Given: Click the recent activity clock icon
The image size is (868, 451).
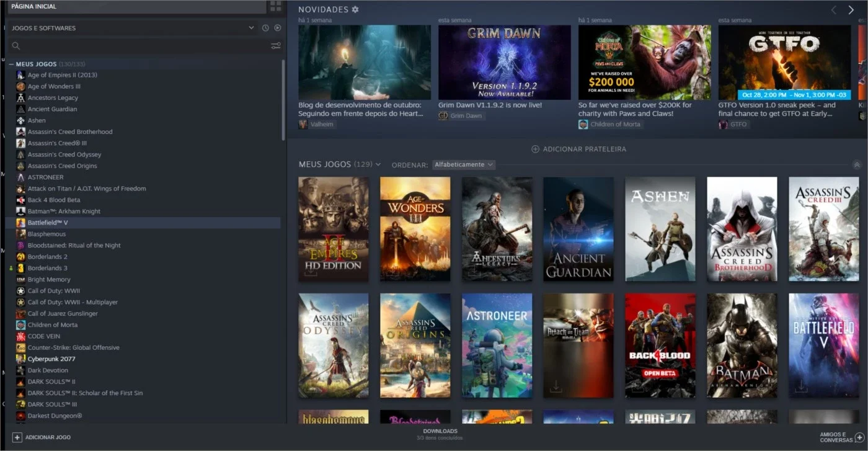Looking at the screenshot, I should coord(265,28).
